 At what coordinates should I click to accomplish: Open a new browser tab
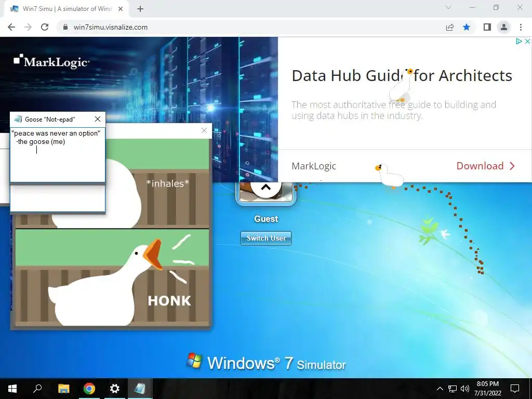140,9
